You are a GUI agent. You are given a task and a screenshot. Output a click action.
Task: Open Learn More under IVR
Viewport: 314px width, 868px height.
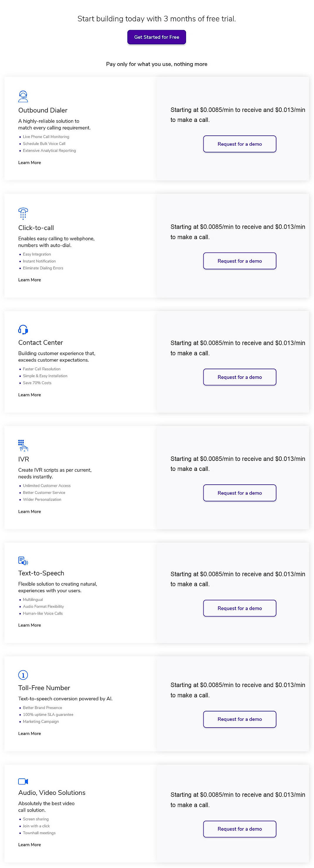pos(30,511)
